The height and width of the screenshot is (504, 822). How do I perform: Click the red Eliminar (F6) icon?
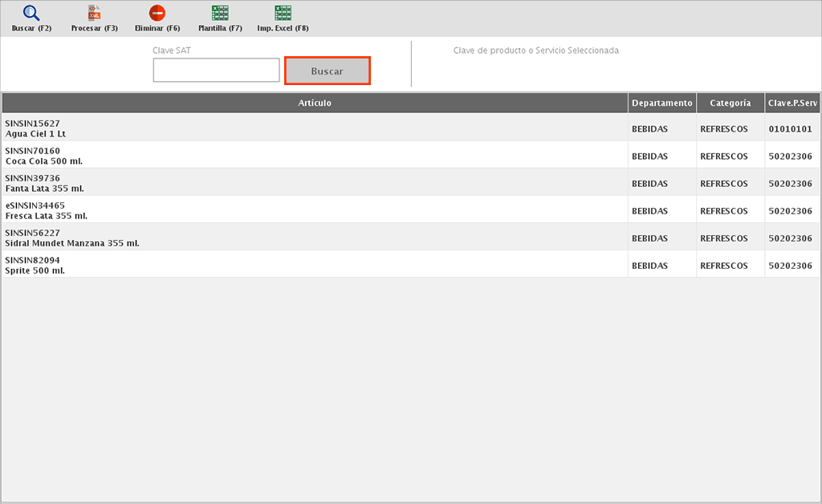(157, 14)
